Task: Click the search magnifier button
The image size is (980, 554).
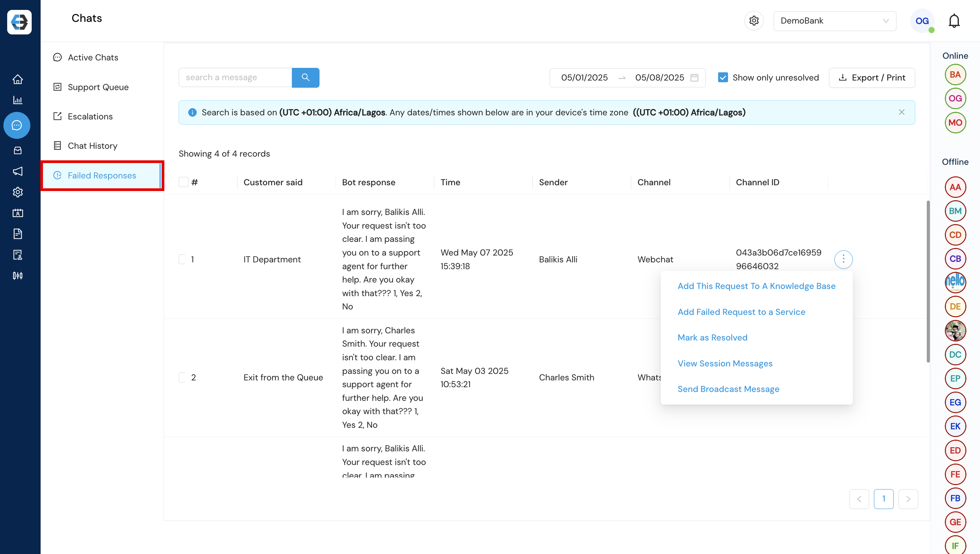Action: click(305, 78)
